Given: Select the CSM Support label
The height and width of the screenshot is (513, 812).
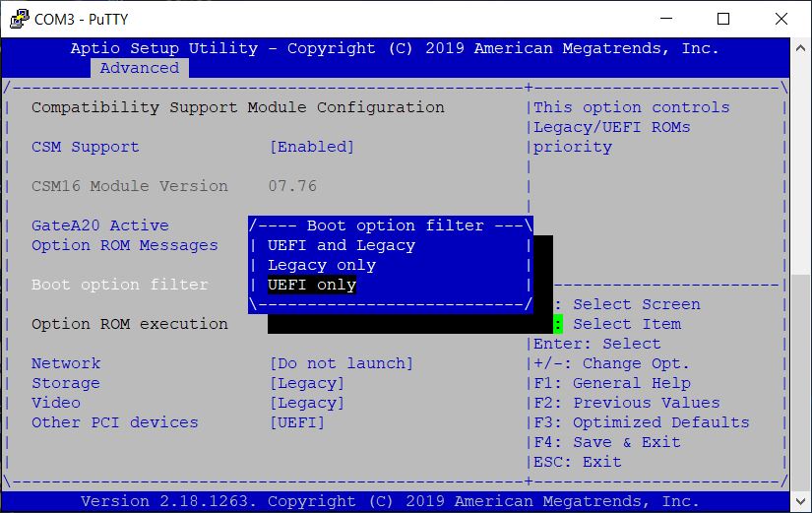Looking at the screenshot, I should [86, 147].
